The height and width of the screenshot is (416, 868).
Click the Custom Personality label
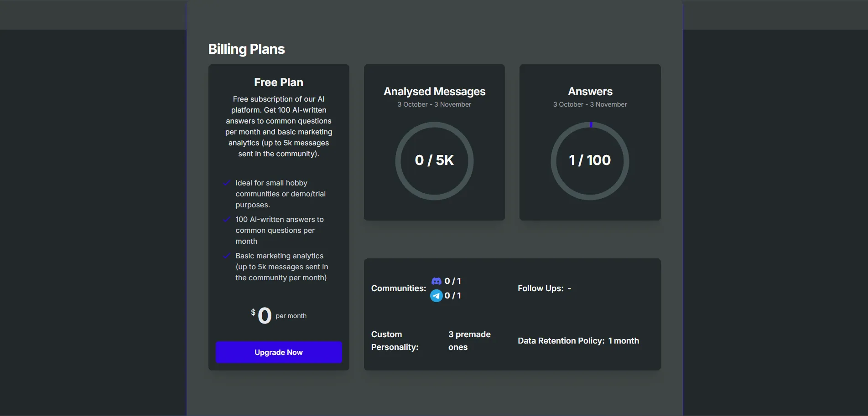coord(395,341)
